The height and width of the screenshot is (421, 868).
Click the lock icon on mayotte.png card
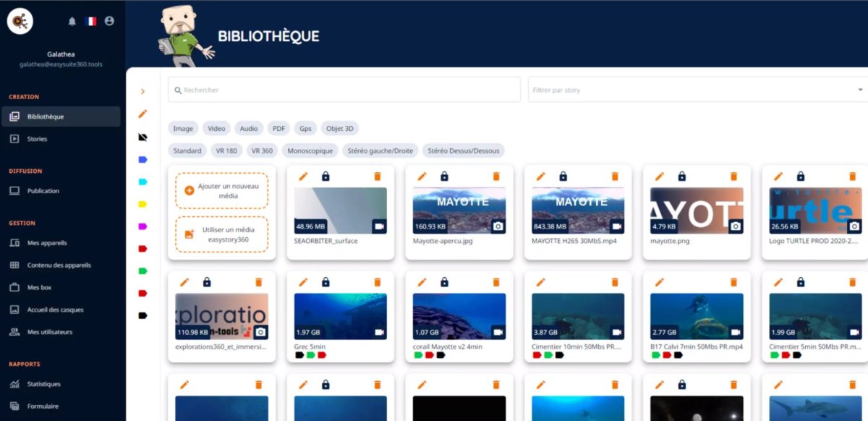pos(681,177)
